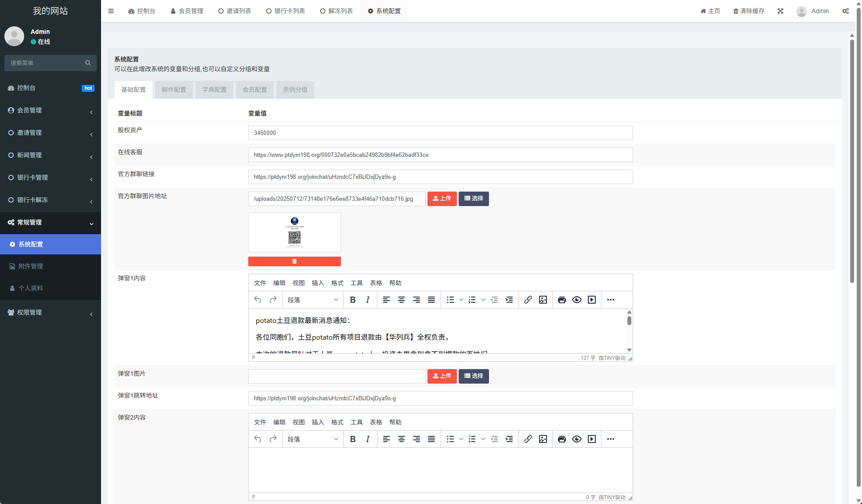Open the 插入 menu in 弹窗1内容 editor
The width and height of the screenshot is (862, 504).
318,283
